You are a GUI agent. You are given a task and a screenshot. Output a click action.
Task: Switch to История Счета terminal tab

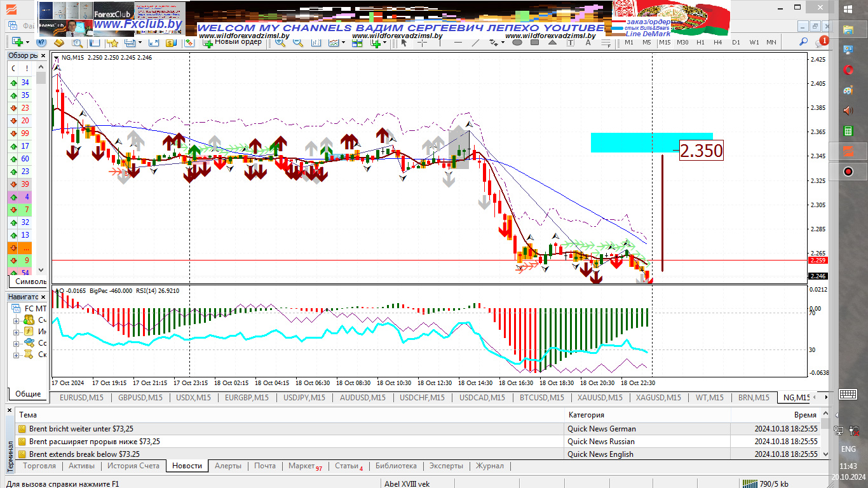133,466
